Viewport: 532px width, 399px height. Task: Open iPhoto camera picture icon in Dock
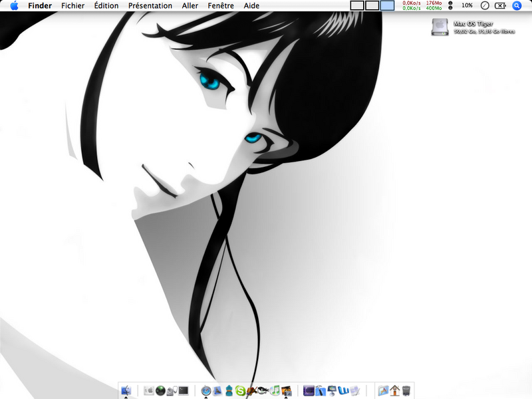pos(287,391)
